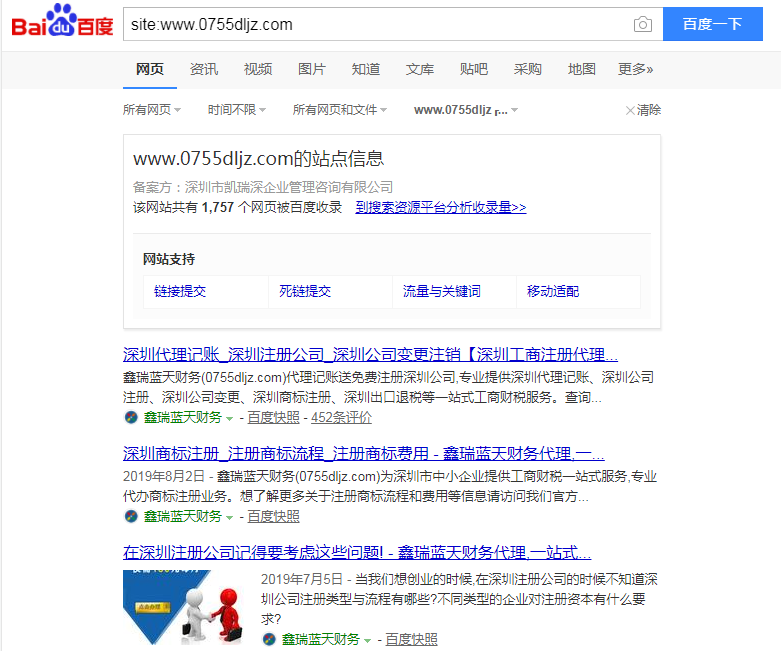Expand the 时间不限 filter dropdown
This screenshot has height=651, width=781.
237,110
